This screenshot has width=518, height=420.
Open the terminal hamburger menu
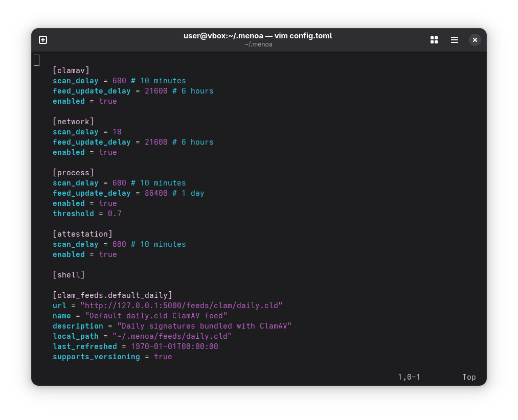point(455,40)
